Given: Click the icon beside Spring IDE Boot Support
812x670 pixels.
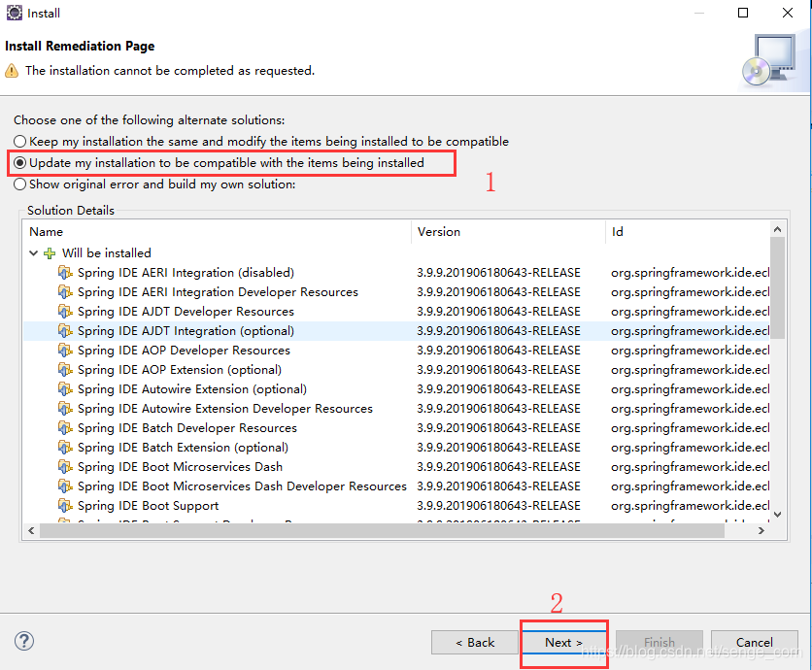Looking at the screenshot, I should pos(65,505).
